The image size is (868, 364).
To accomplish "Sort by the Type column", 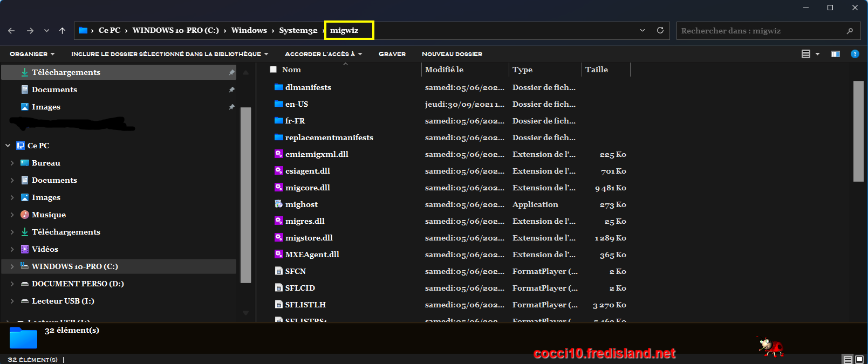I will (522, 70).
